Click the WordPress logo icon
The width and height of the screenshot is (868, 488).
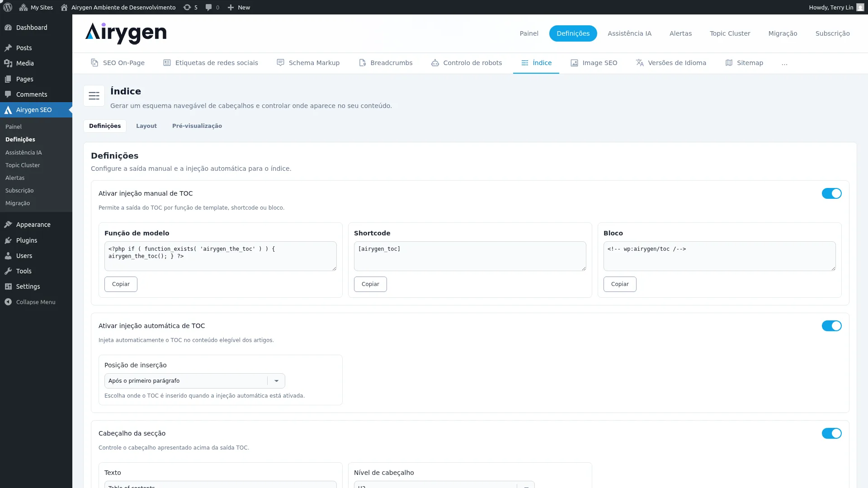(8, 7)
